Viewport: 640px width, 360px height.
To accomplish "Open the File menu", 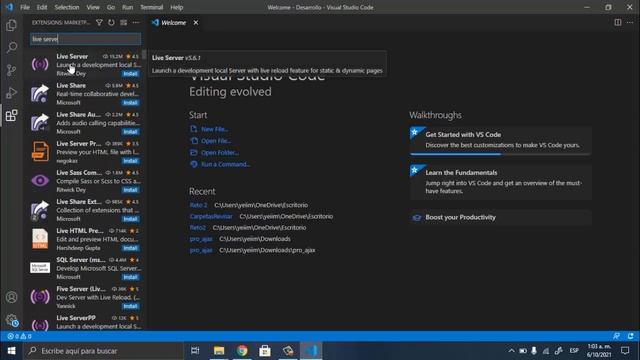I will (x=25, y=7).
